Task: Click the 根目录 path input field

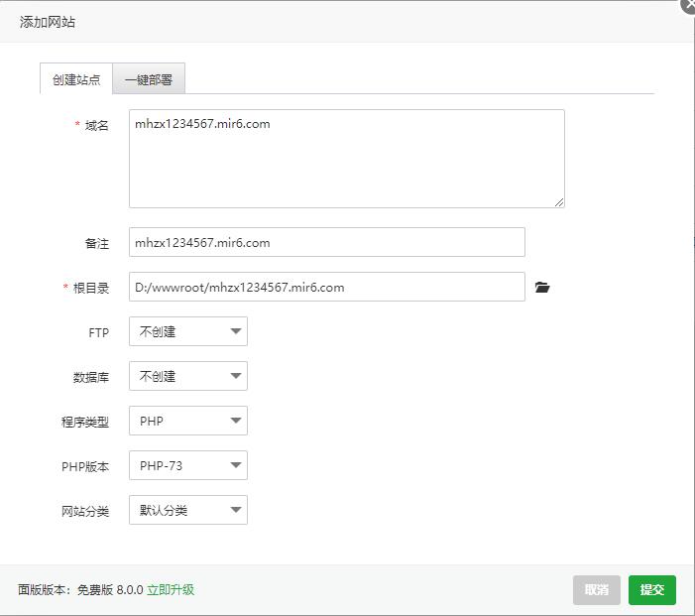Action: click(326, 287)
